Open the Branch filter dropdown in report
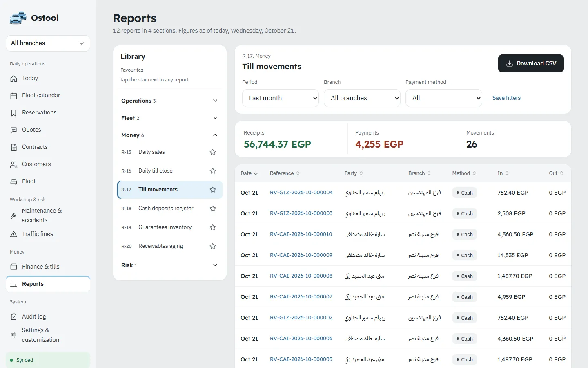Image resolution: width=588 pixels, height=368 pixels. (x=362, y=98)
